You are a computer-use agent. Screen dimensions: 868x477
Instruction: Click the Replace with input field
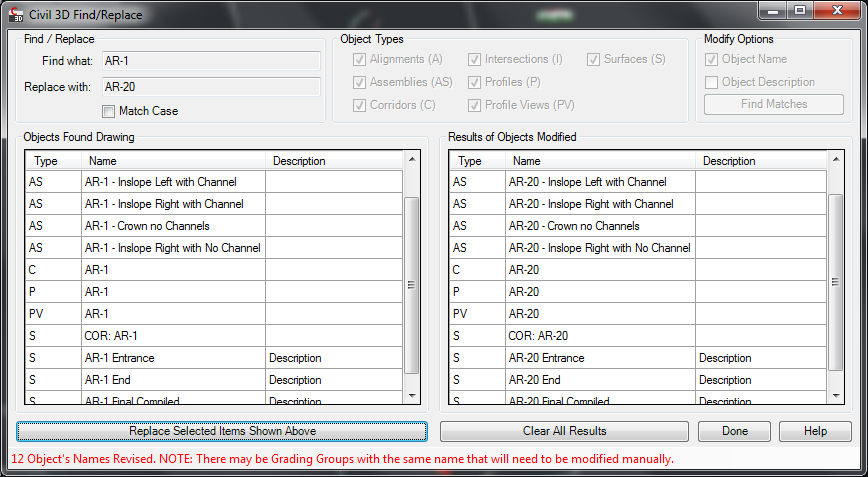211,87
